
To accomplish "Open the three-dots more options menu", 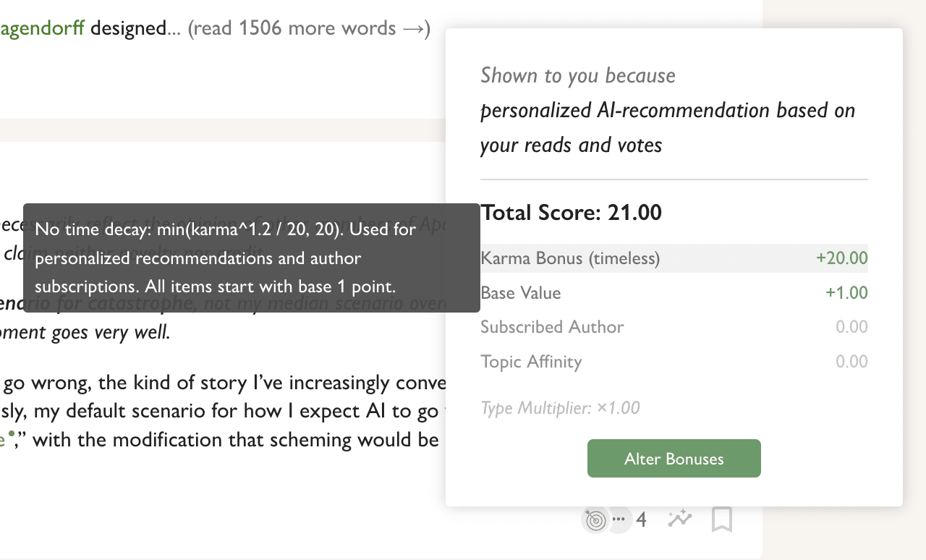I will click(619, 519).
